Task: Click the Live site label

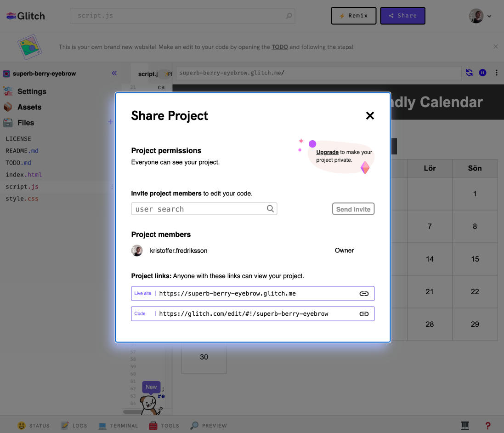Action: pos(143,293)
